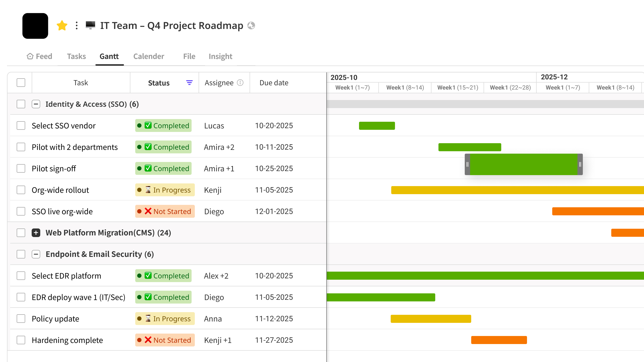
Task: Open the Org-wide rollout task
Action: click(x=60, y=190)
